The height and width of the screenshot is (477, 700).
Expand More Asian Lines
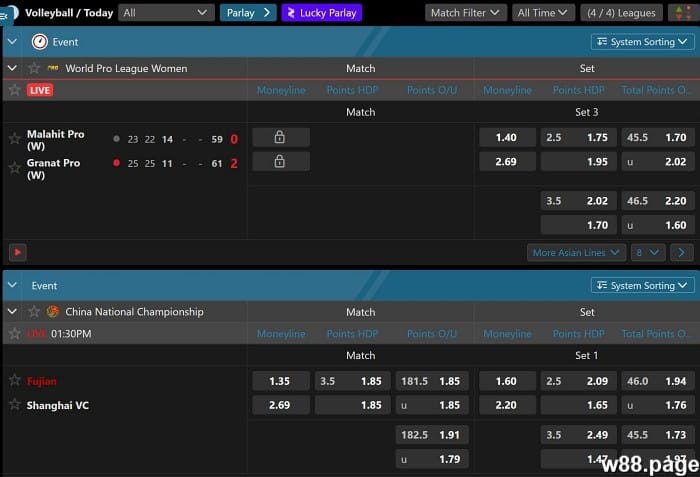(x=576, y=253)
